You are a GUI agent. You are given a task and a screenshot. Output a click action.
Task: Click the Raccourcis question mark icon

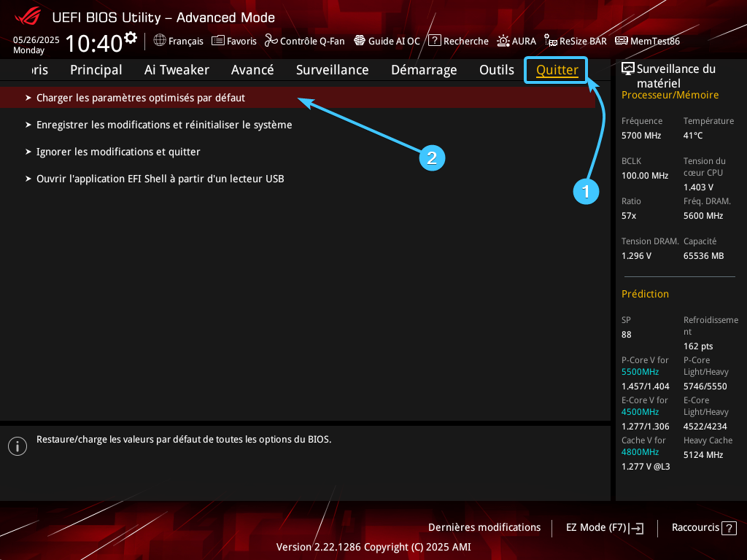coord(729,528)
